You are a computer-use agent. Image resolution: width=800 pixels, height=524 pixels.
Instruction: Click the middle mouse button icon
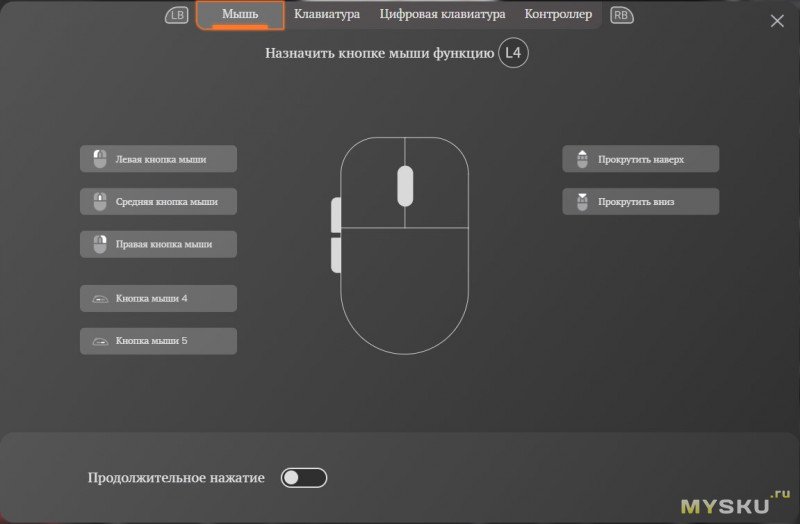pos(99,202)
